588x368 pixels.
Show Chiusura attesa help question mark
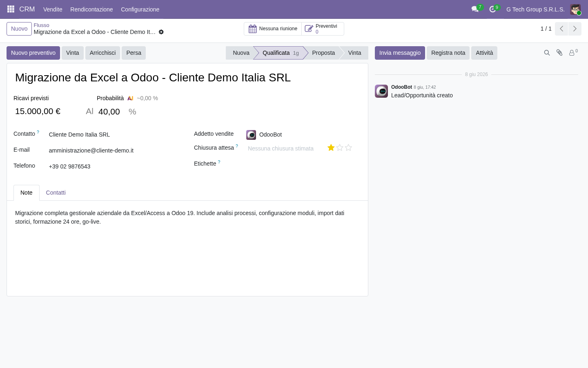(237, 146)
